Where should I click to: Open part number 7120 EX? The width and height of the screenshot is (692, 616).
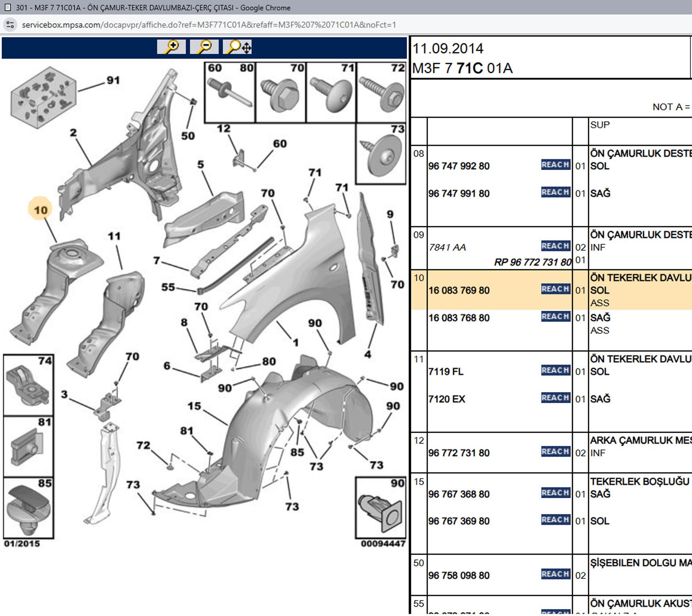tap(447, 399)
